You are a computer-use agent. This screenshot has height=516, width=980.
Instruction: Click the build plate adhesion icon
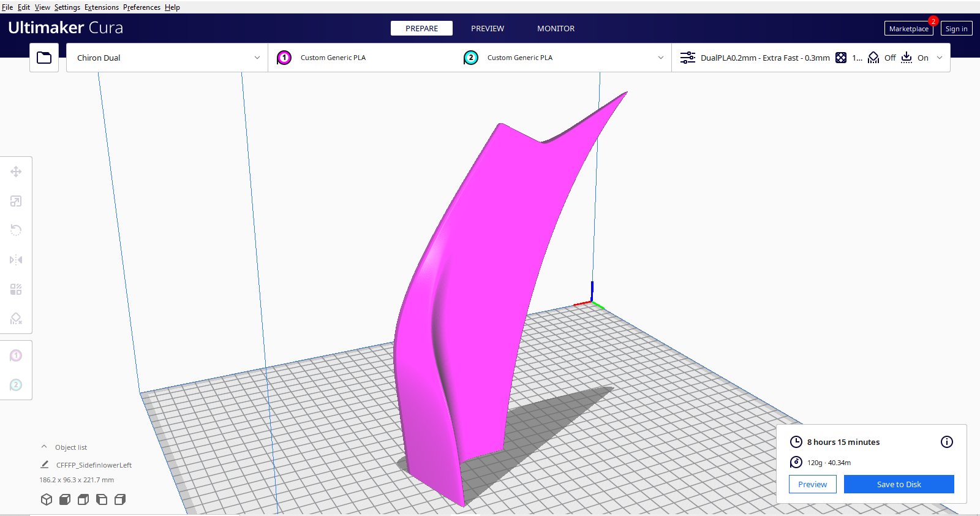pos(907,58)
